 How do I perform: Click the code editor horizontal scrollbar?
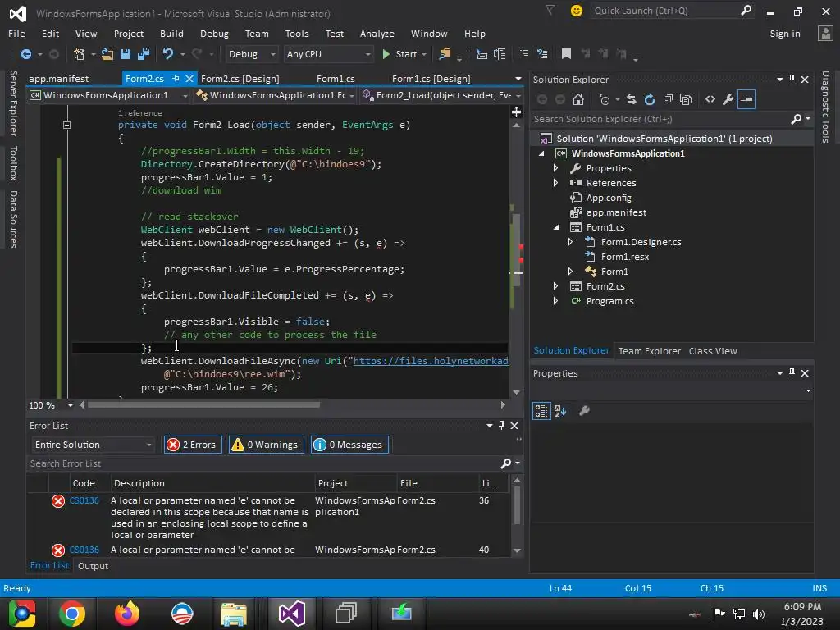point(203,405)
